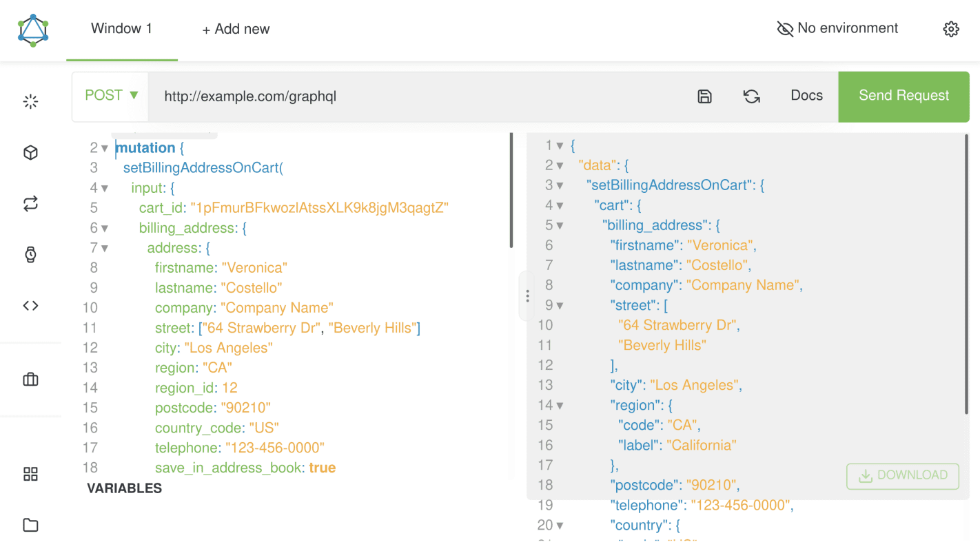
Task: Click the + Add new tab
Action: pyautogui.click(x=236, y=29)
